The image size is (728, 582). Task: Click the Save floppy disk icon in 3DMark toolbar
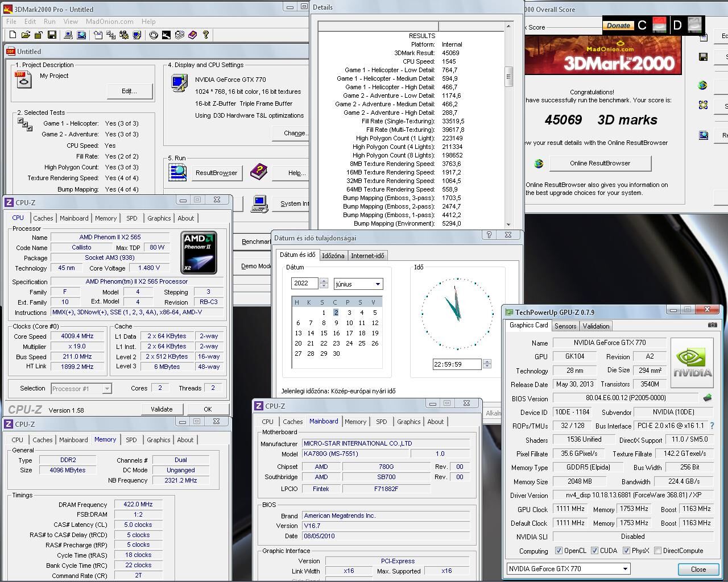click(52, 35)
